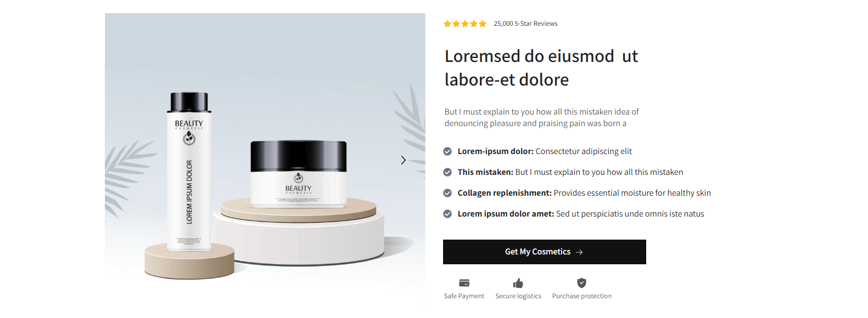Click the first gold star in the rating

[447, 24]
